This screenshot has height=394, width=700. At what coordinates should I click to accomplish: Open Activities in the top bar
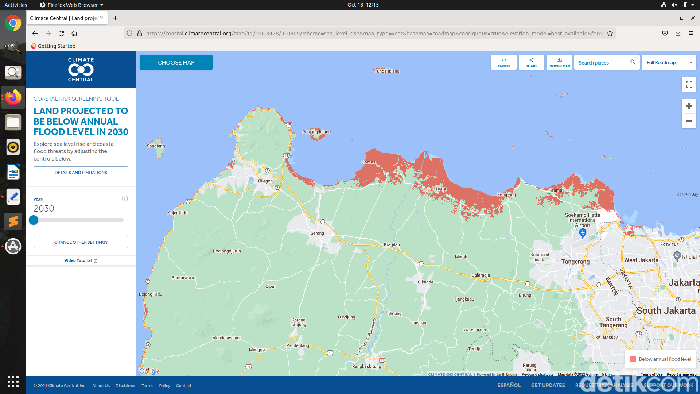click(x=15, y=4)
